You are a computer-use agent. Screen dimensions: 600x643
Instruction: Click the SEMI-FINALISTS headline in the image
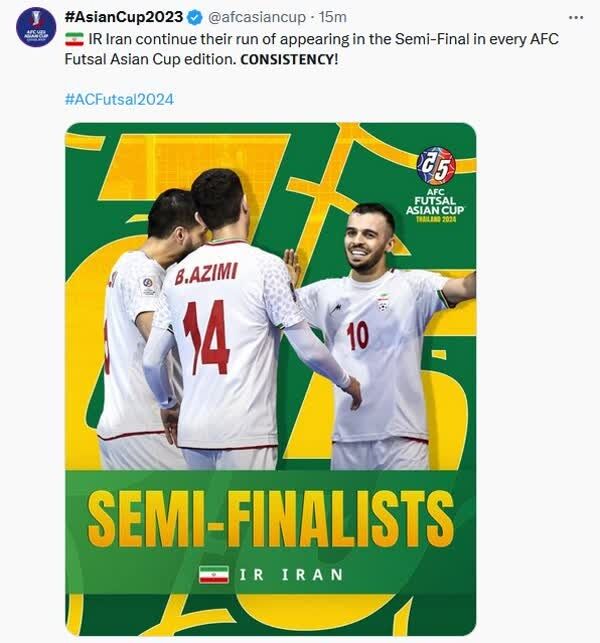270,518
